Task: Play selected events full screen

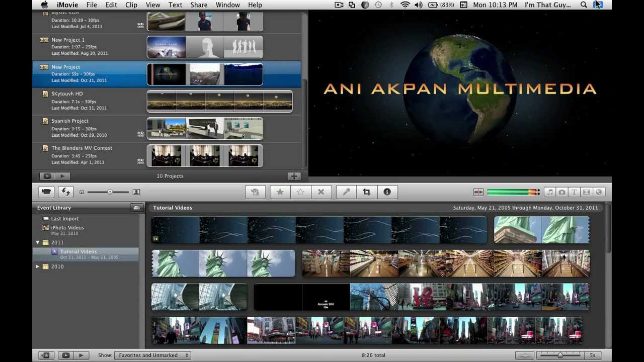Action: [x=65, y=355]
